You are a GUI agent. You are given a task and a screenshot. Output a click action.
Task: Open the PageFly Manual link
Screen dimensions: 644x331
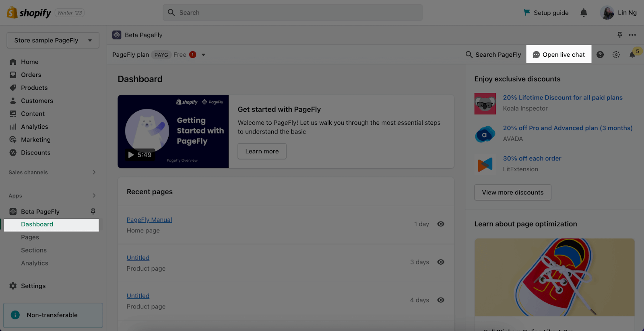[149, 220]
